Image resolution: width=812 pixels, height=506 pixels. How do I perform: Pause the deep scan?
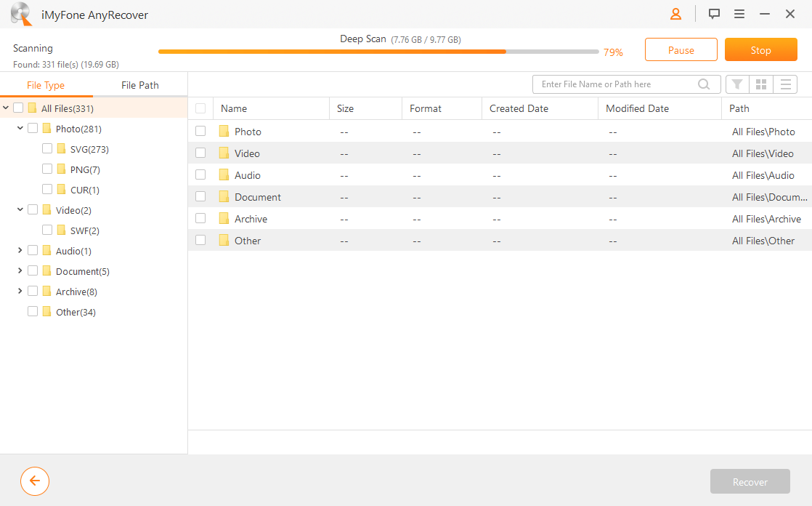coord(681,49)
